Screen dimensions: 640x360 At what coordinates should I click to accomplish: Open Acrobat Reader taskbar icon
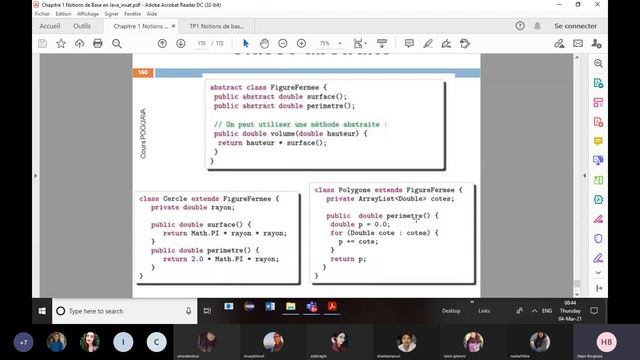(332, 306)
